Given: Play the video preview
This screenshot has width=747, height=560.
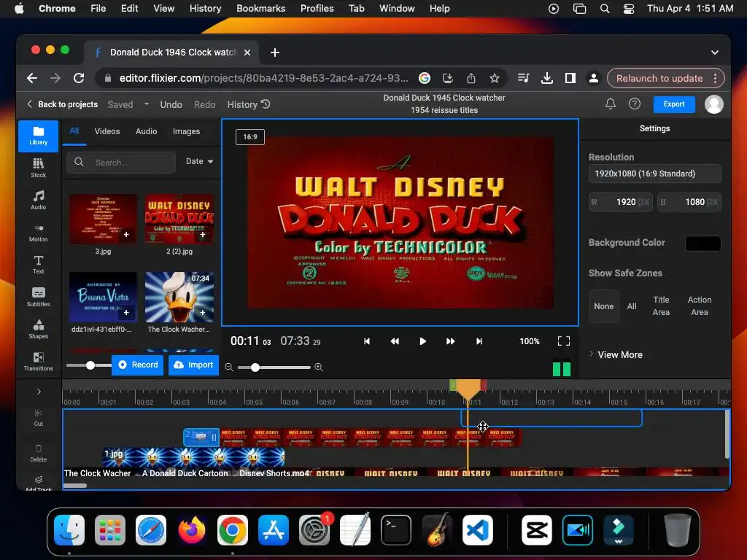Looking at the screenshot, I should (422, 341).
